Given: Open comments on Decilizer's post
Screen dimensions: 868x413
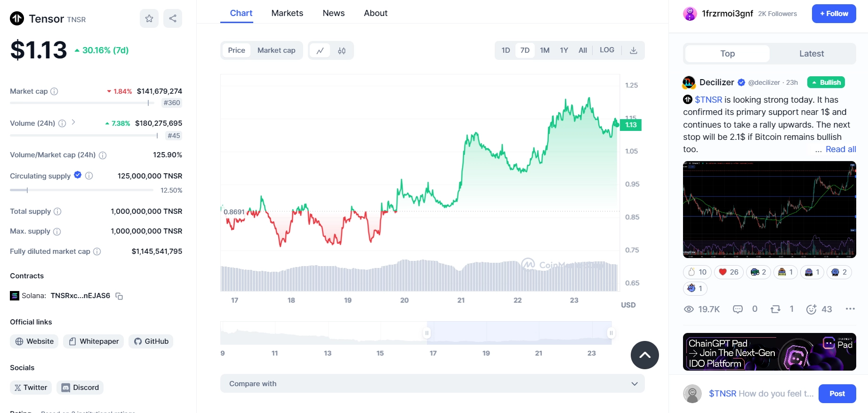Looking at the screenshot, I should pos(738,309).
